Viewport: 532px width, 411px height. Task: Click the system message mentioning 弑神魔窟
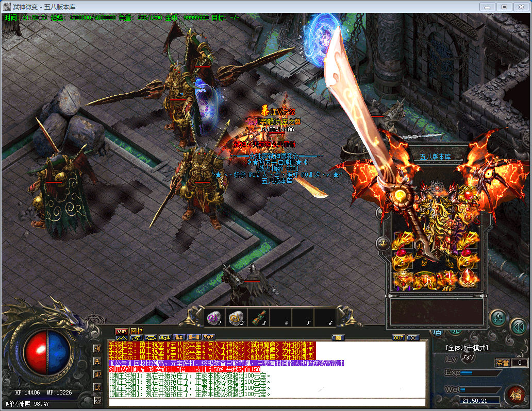(212, 345)
